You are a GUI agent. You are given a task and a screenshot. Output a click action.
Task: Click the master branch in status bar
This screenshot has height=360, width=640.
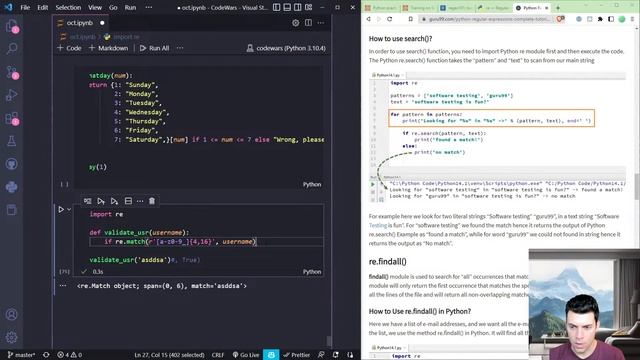[21, 355]
